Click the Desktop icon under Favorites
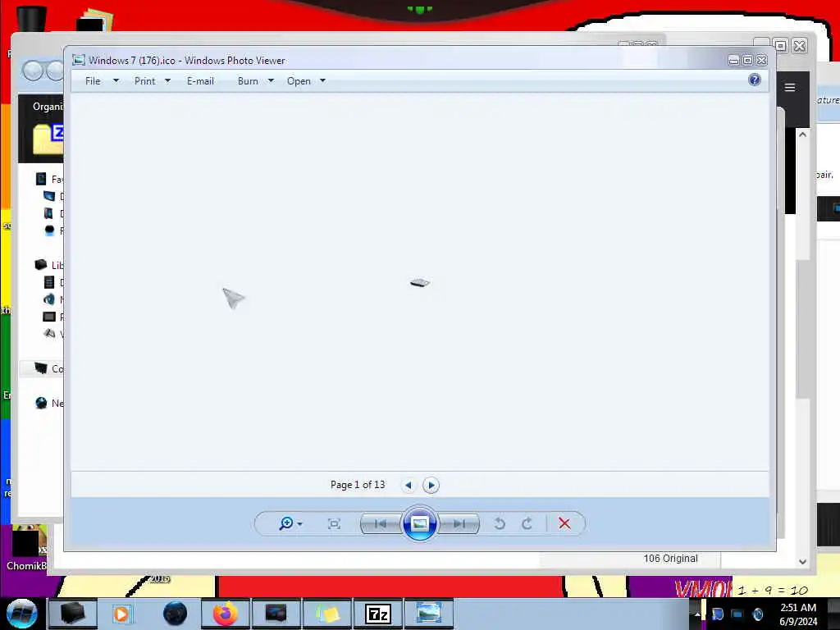This screenshot has height=630, width=840. [49, 196]
